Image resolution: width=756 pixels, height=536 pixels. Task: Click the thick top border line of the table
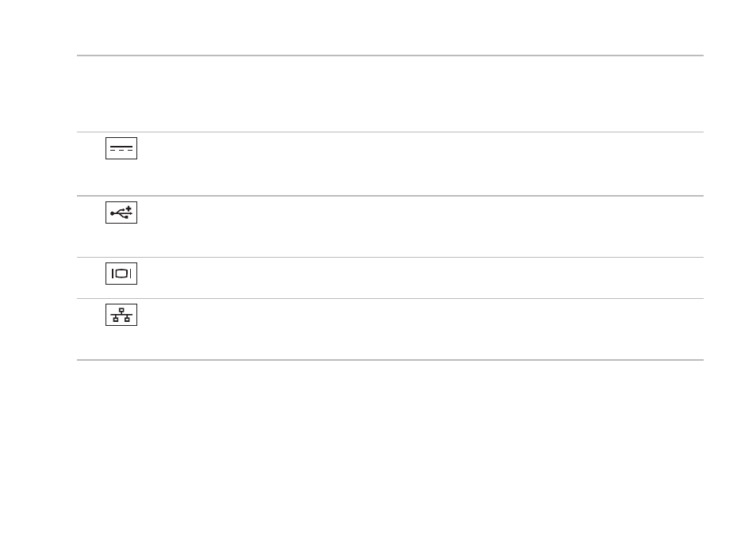[x=390, y=56]
